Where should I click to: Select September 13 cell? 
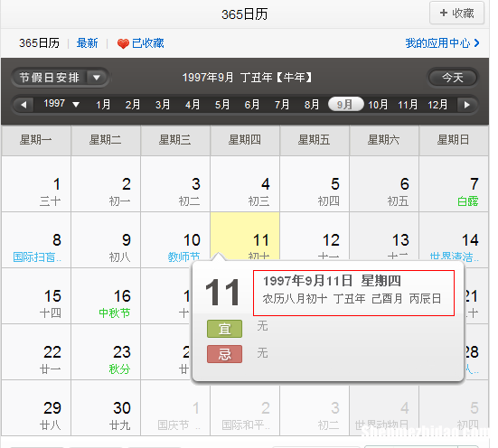coord(384,237)
